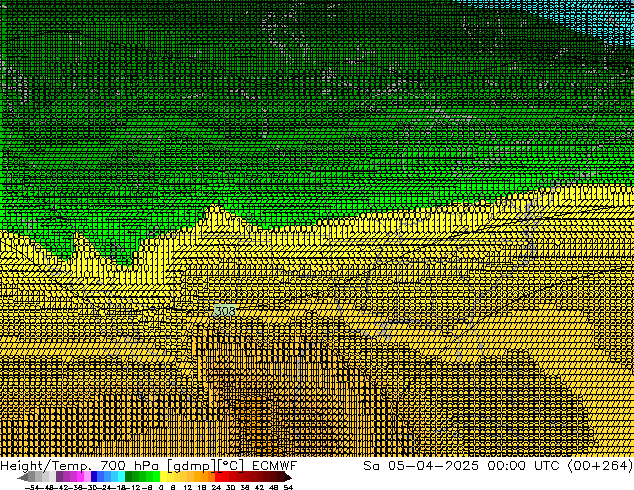This screenshot has width=634, height=490.
Task: Click the 12 legend scale label
Action: (188, 488)
